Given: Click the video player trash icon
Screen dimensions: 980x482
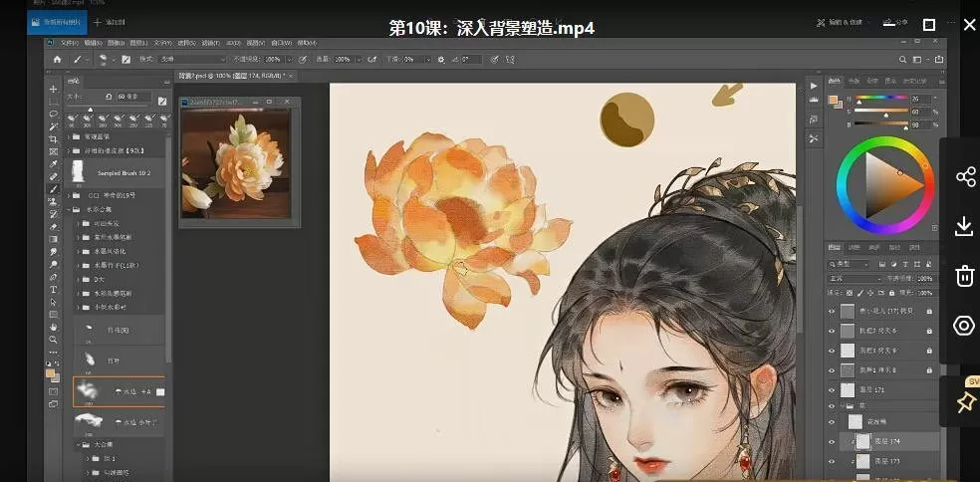Looking at the screenshot, I should click(x=965, y=276).
